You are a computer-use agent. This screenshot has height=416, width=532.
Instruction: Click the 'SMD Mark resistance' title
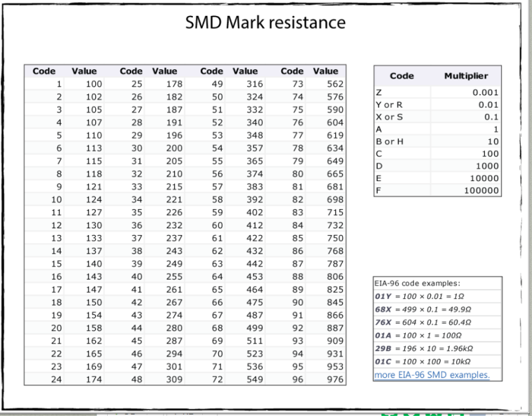point(265,23)
